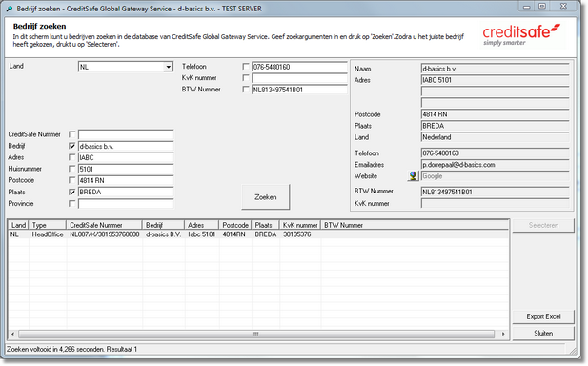Click the Export Excel button
Screen dimensions: 588x366
[543, 316]
